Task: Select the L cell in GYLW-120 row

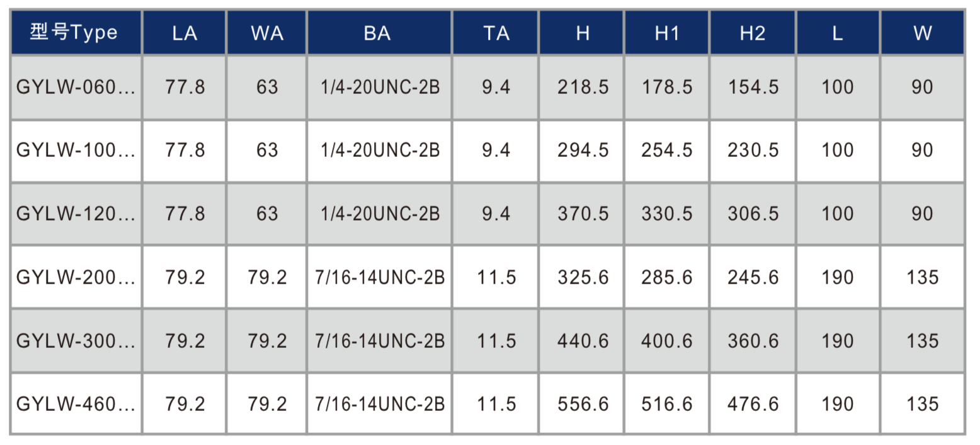Action: [838, 214]
